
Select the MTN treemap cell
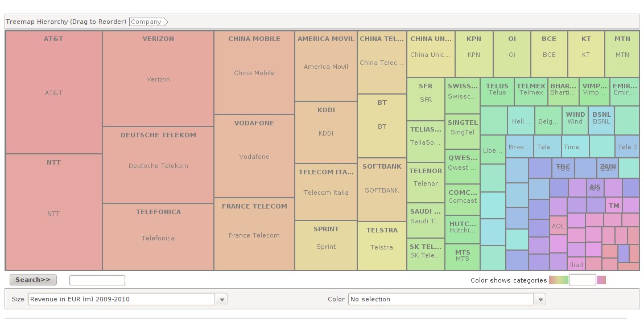[622, 54]
